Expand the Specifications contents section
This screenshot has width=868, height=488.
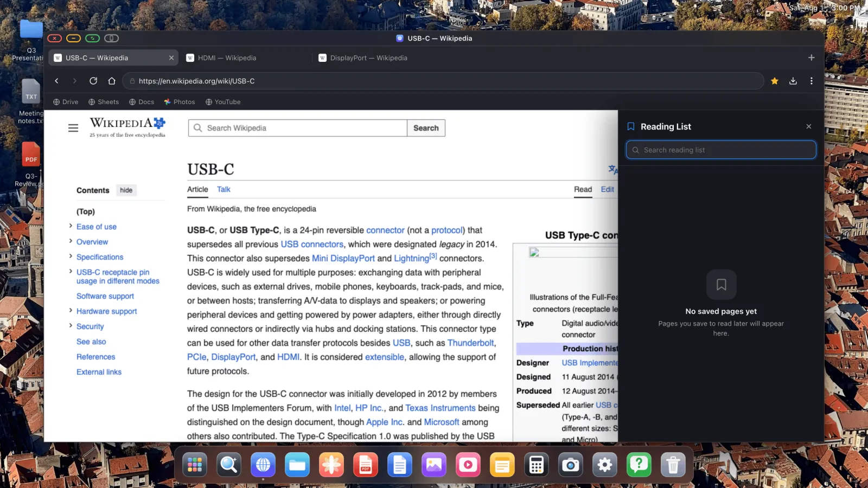point(71,256)
